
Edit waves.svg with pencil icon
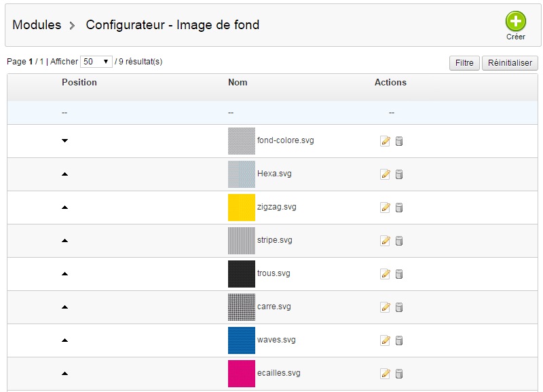[385, 340]
